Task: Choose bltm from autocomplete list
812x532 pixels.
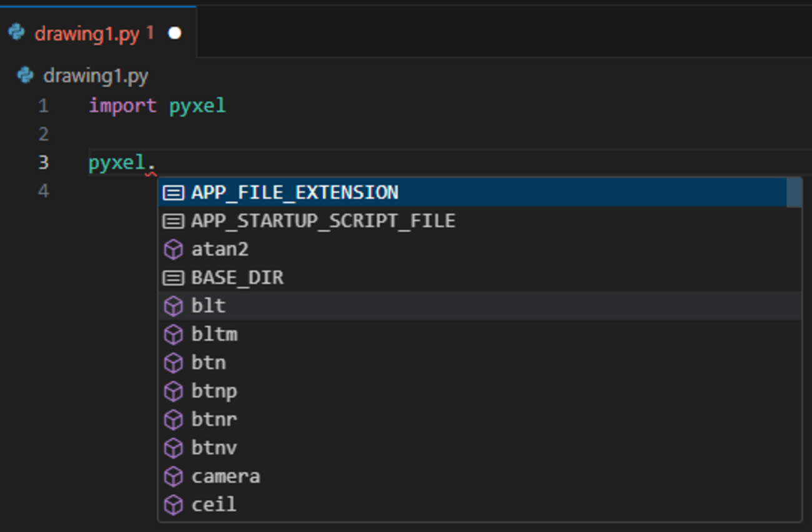Action: coord(214,335)
